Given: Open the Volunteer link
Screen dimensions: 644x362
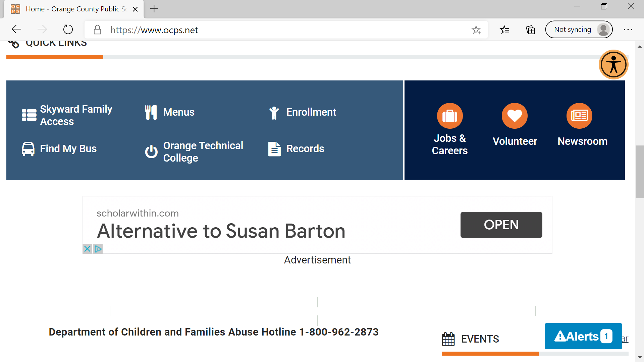Looking at the screenshot, I should [515, 141].
